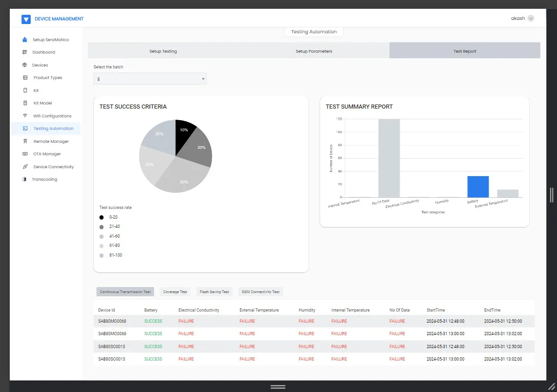Click the blue Battery bar
The image size is (557, 392).
click(478, 187)
